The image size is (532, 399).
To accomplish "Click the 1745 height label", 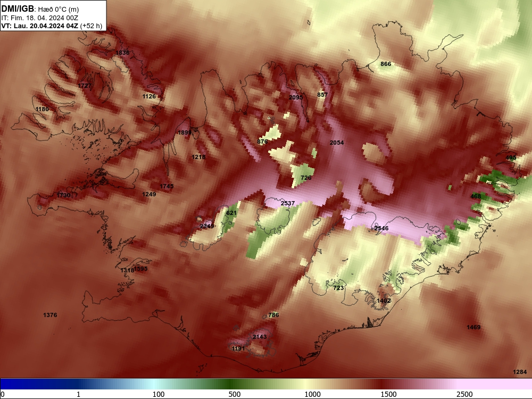I will point(167,186).
